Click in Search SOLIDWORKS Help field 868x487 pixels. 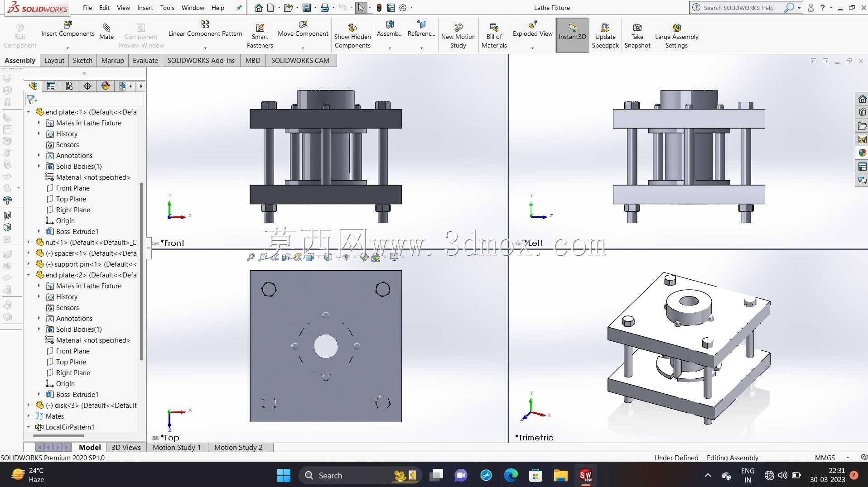coord(738,8)
